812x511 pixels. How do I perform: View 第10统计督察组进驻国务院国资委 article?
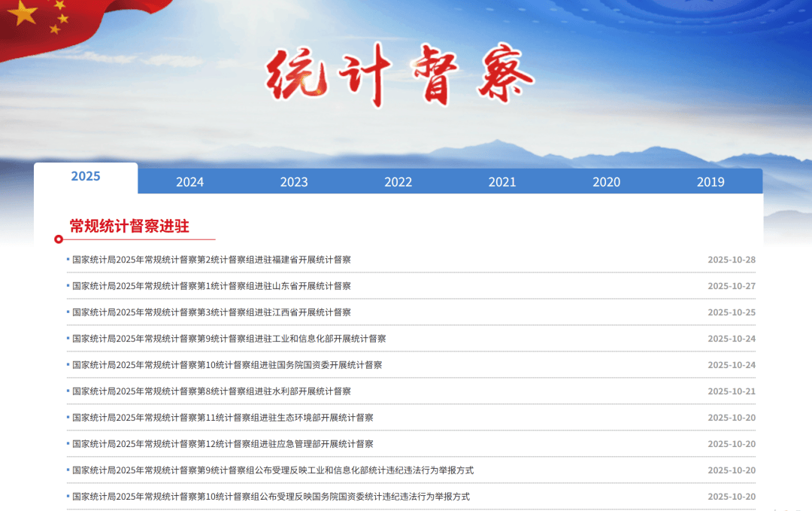coord(227,365)
